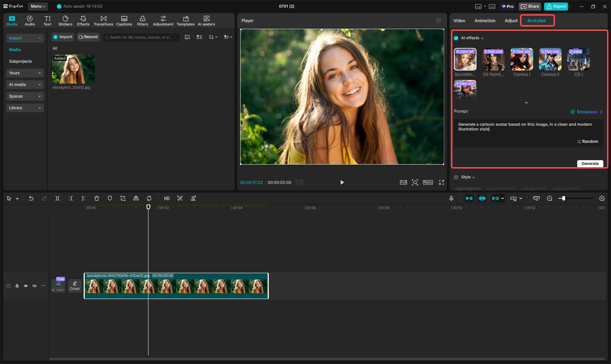Screen dimensions: 611x364
Task: Click the Undo arrow in timeline toolbar
Action: [x=31, y=198]
